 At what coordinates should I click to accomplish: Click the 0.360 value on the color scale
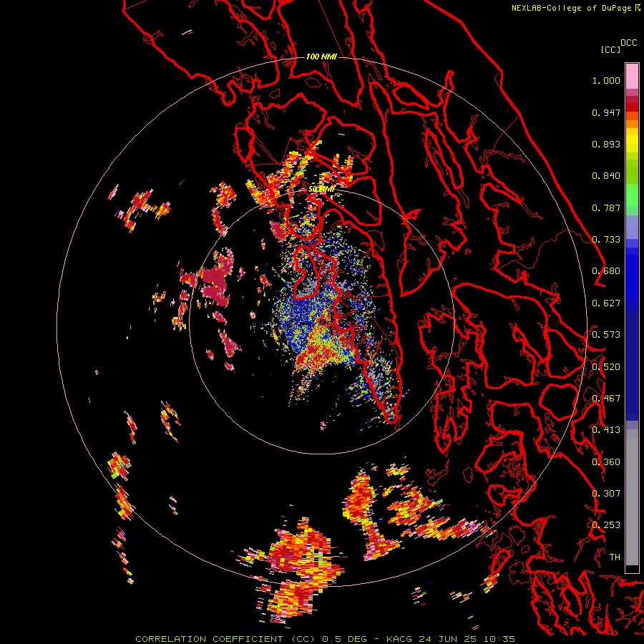(x=606, y=462)
